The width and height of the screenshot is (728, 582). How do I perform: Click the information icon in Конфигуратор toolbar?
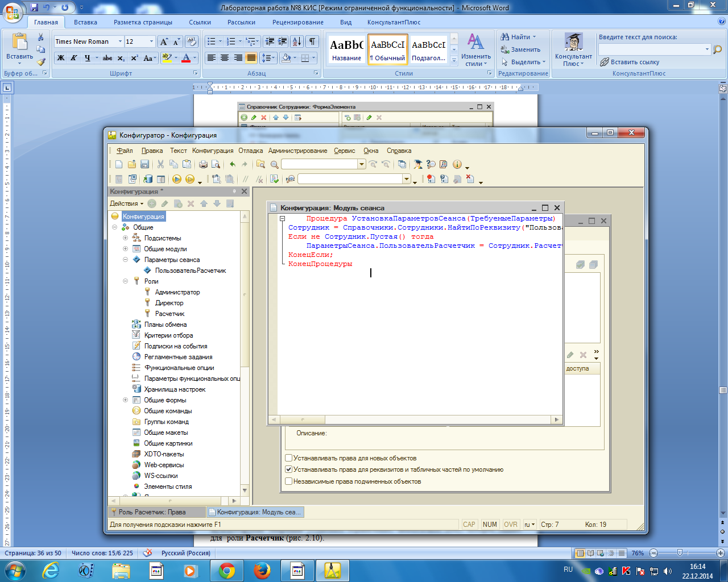click(x=457, y=164)
